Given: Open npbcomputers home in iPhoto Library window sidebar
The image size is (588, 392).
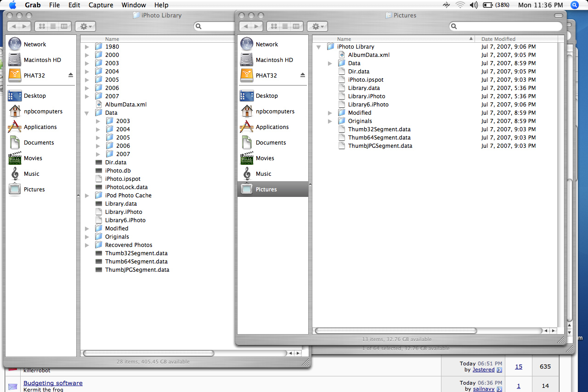Looking at the screenshot, I should [x=35, y=112].
